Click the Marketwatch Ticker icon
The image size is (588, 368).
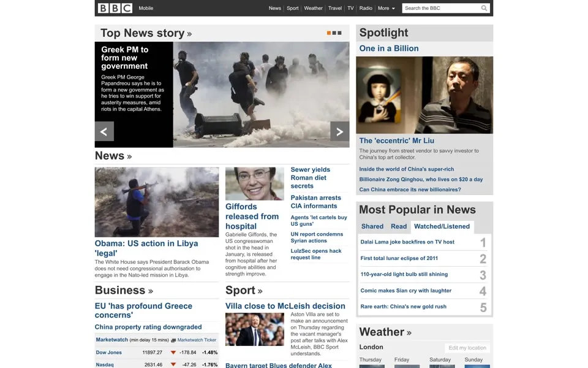[x=173, y=340]
